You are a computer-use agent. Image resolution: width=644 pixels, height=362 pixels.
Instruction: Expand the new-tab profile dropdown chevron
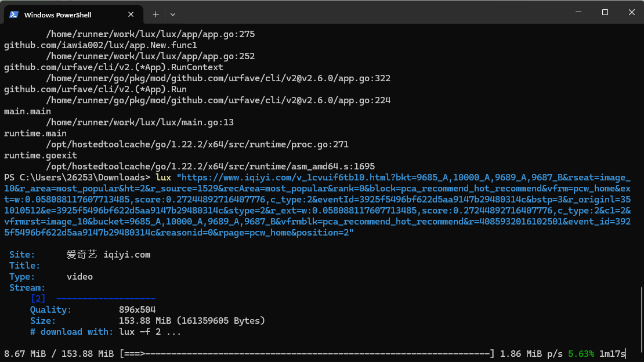[173, 15]
